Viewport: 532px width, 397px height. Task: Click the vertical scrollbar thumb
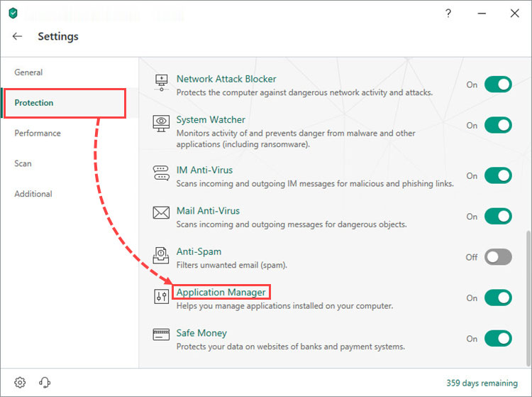528,299
